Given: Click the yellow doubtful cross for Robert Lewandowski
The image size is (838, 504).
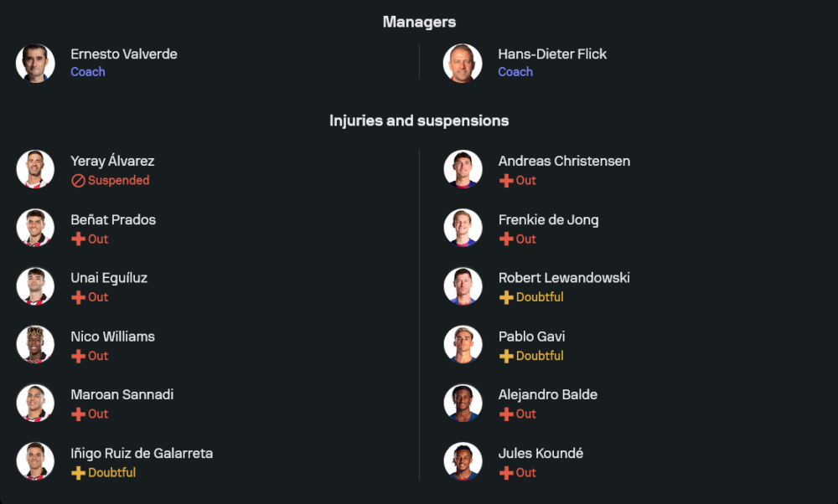Looking at the screenshot, I should point(505,297).
